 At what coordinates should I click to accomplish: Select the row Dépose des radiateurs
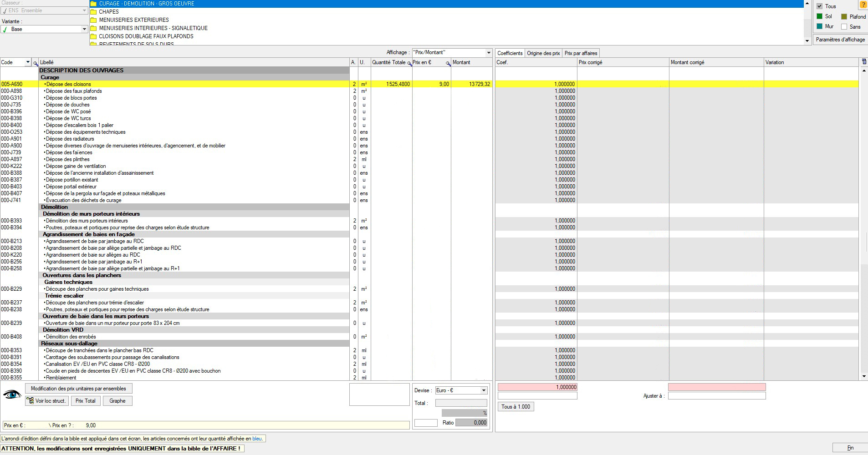246,139
